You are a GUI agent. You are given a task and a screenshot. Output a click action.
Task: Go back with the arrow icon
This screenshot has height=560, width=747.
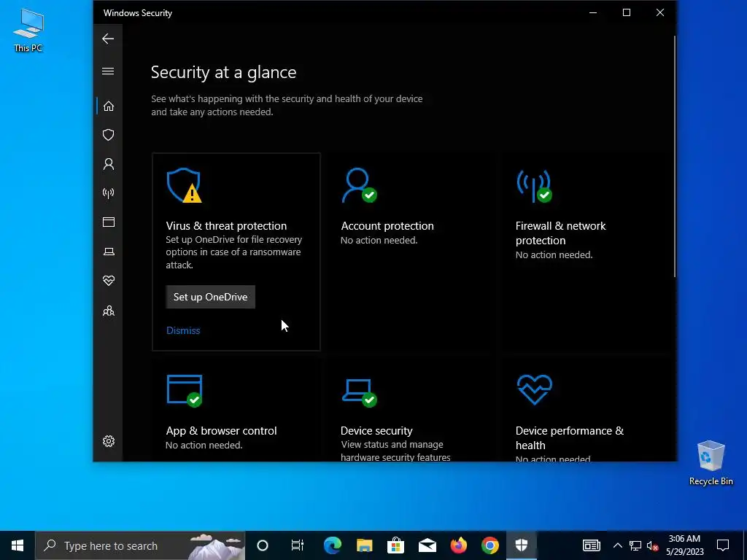point(108,39)
